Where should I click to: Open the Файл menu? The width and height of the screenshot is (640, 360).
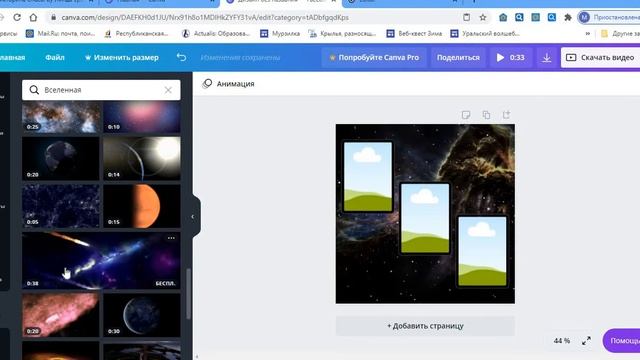pyautogui.click(x=55, y=58)
